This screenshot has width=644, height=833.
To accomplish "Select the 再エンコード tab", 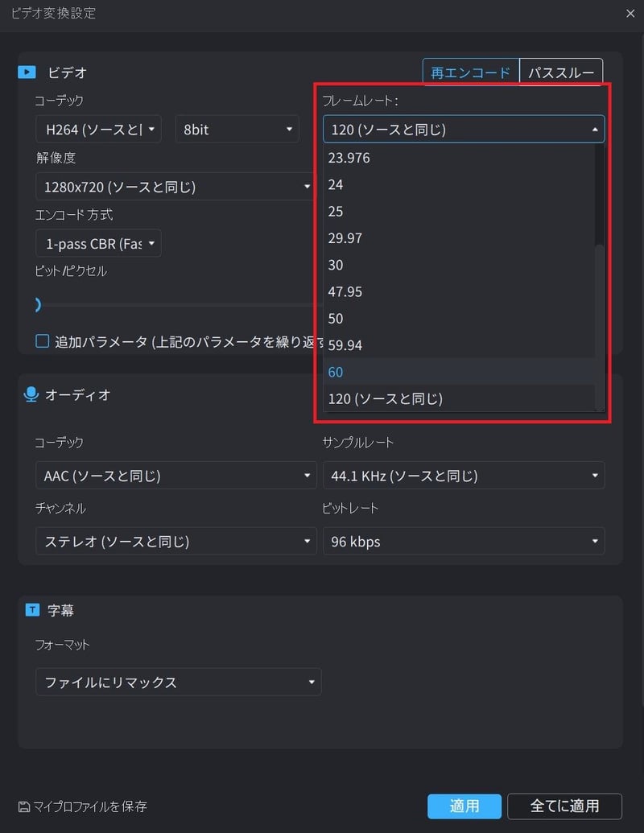I will 470,72.
